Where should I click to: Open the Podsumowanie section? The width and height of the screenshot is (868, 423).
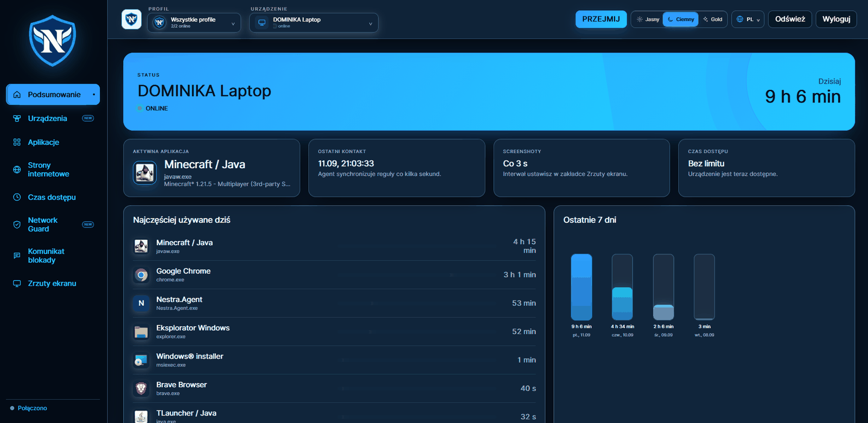pos(53,94)
